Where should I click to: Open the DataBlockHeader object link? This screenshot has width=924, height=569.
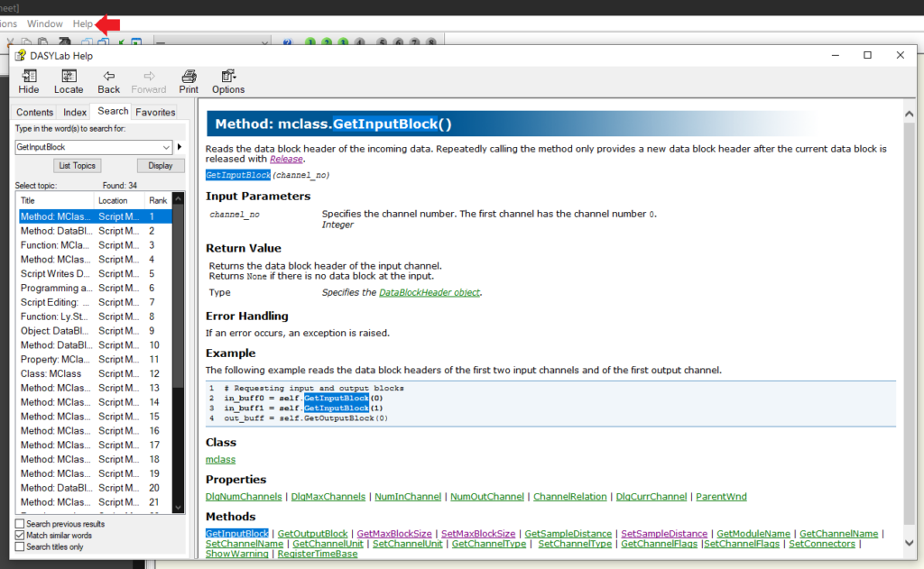click(430, 292)
